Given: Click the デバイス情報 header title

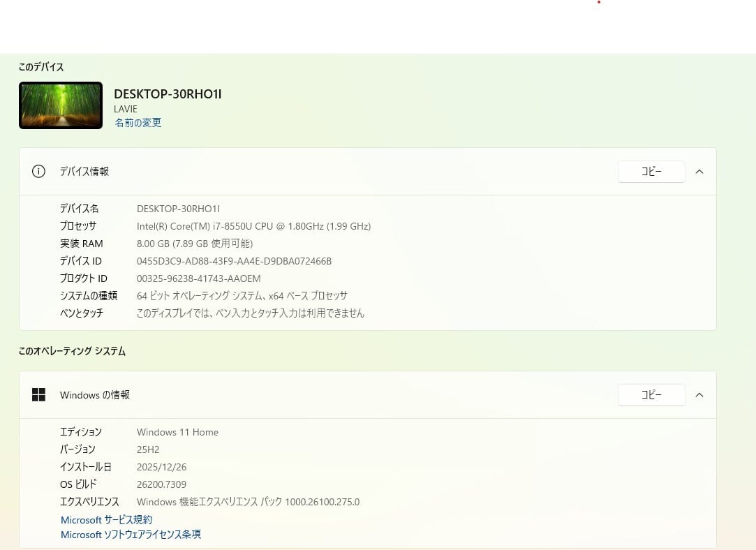Looking at the screenshot, I should 84,172.
